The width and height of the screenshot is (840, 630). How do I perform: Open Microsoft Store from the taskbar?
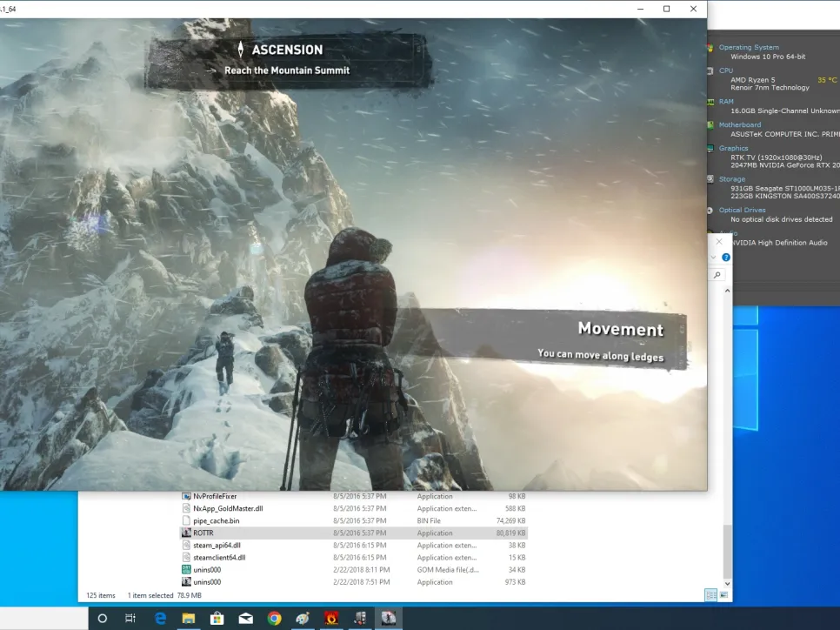coord(217,618)
